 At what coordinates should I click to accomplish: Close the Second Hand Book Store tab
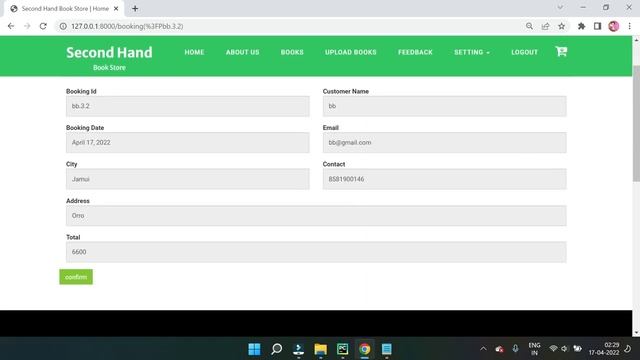pyautogui.click(x=116, y=9)
